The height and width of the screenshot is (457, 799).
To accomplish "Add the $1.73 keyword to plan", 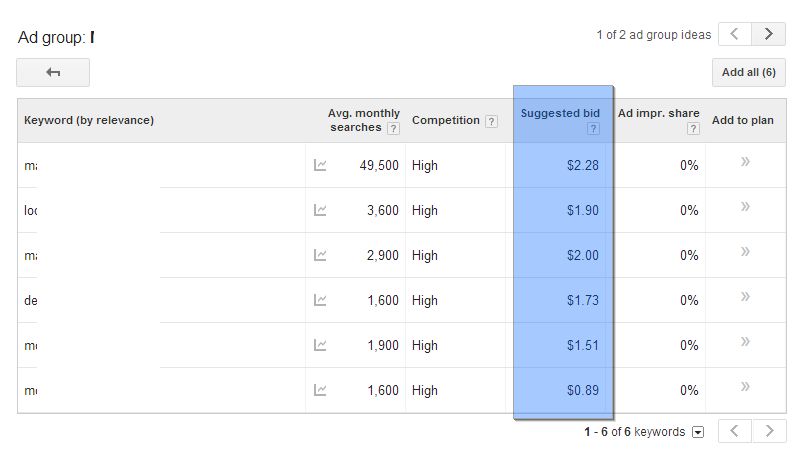I will 745,297.
